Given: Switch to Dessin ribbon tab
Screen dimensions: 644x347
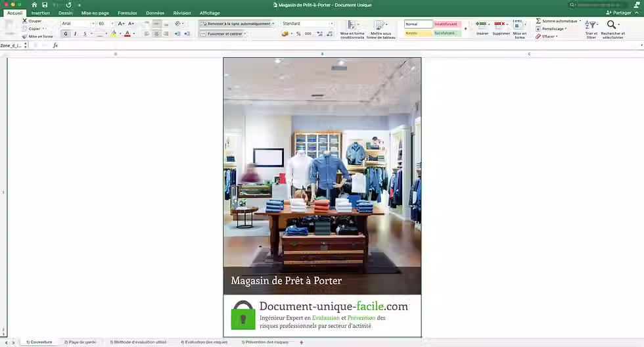Looking at the screenshot, I should click(x=65, y=13).
